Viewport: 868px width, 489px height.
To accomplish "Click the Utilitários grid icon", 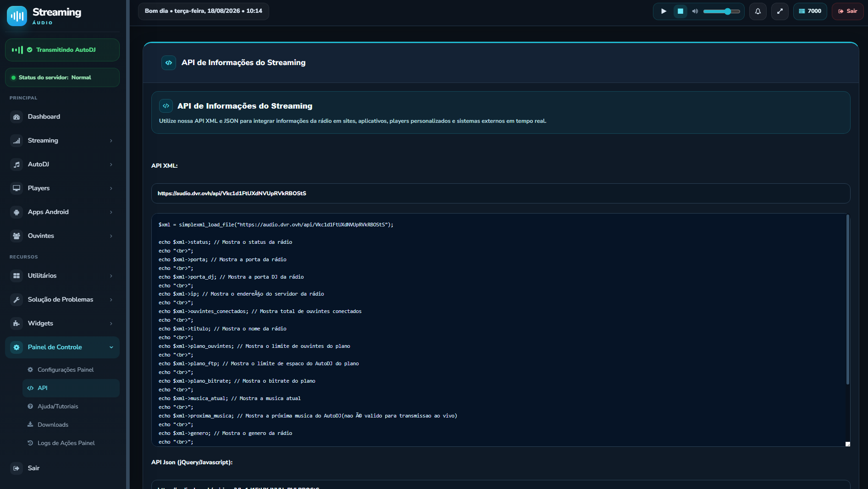I will 17,276.
